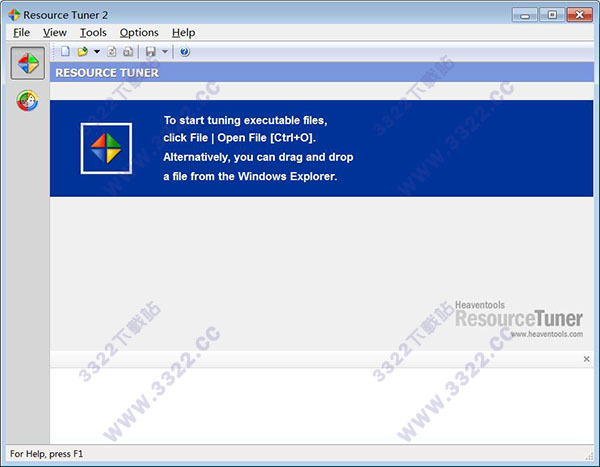
Task: Close the bottom log pane
Action: (586, 359)
